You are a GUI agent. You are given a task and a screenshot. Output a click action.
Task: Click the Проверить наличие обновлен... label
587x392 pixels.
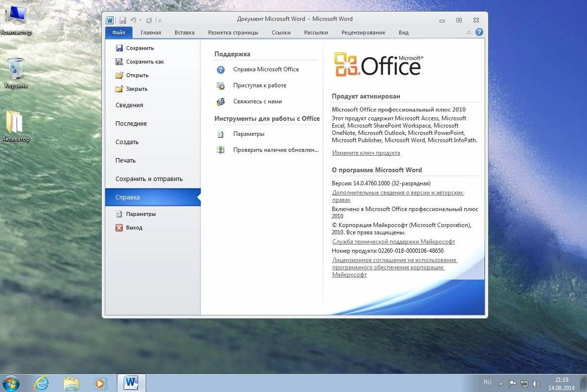276,150
